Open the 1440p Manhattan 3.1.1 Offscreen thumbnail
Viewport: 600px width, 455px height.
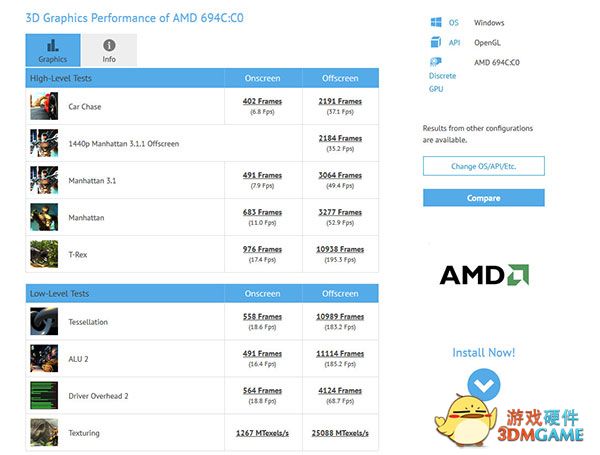click(44, 143)
